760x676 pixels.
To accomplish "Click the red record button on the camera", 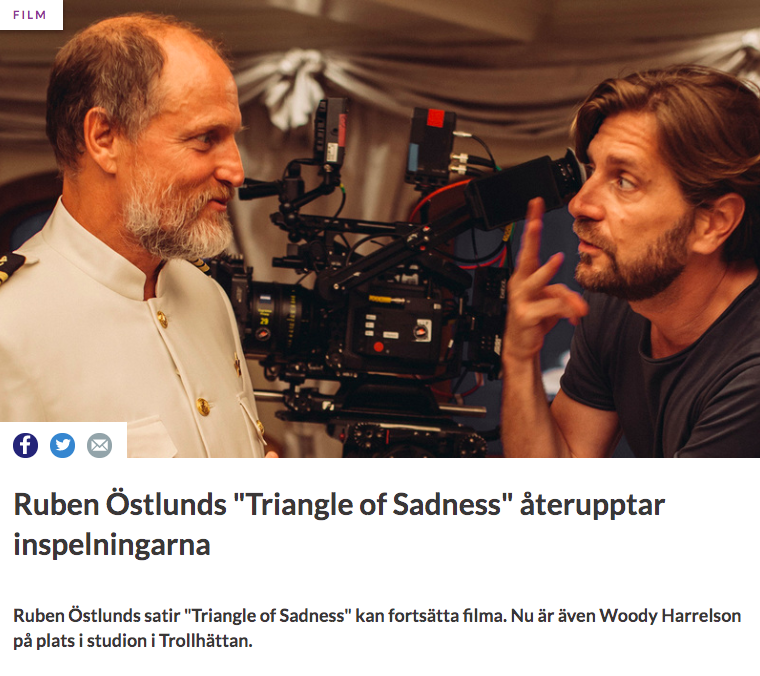I will (x=379, y=346).
